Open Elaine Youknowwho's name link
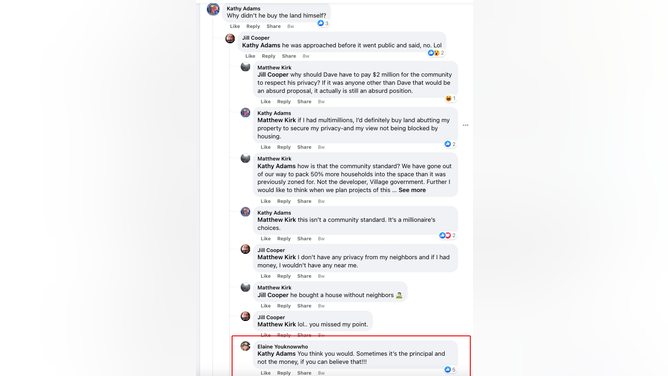 [x=282, y=347]
